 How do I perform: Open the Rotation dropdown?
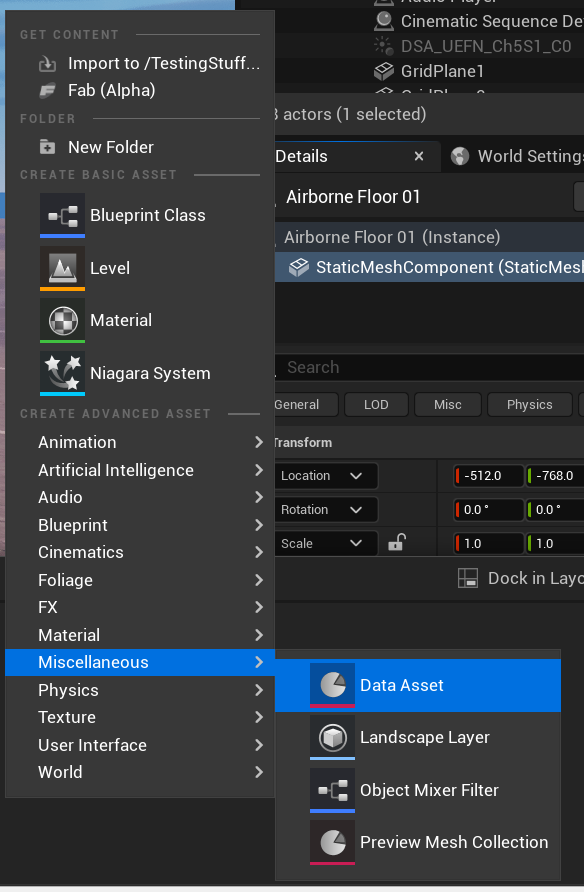click(x=326, y=510)
